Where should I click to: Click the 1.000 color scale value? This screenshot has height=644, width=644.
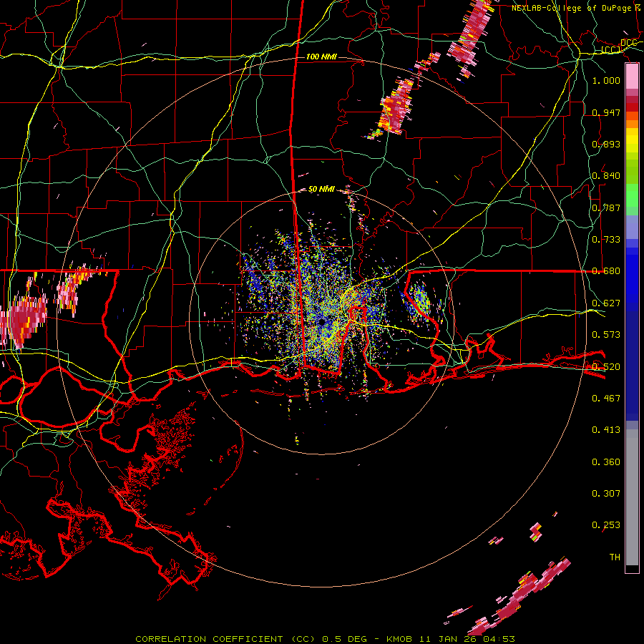point(606,80)
